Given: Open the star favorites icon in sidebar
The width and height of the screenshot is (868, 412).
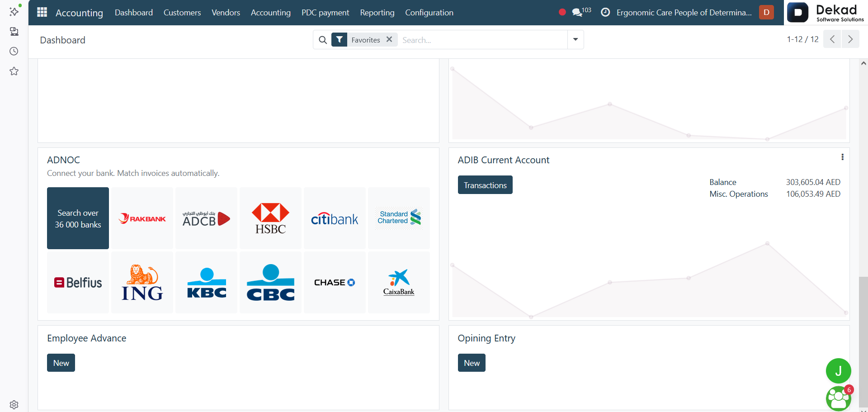Looking at the screenshot, I should click(x=14, y=71).
